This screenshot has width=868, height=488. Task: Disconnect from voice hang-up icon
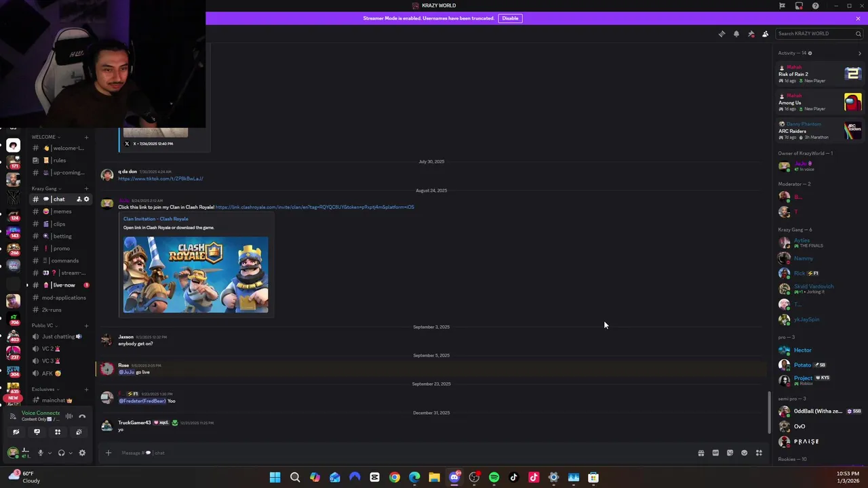pyautogui.click(x=82, y=416)
